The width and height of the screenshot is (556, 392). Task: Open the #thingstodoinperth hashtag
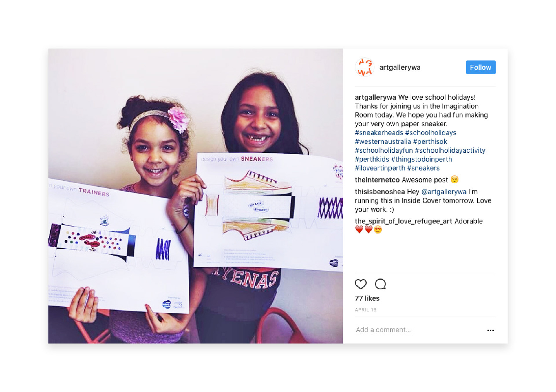coord(421,159)
